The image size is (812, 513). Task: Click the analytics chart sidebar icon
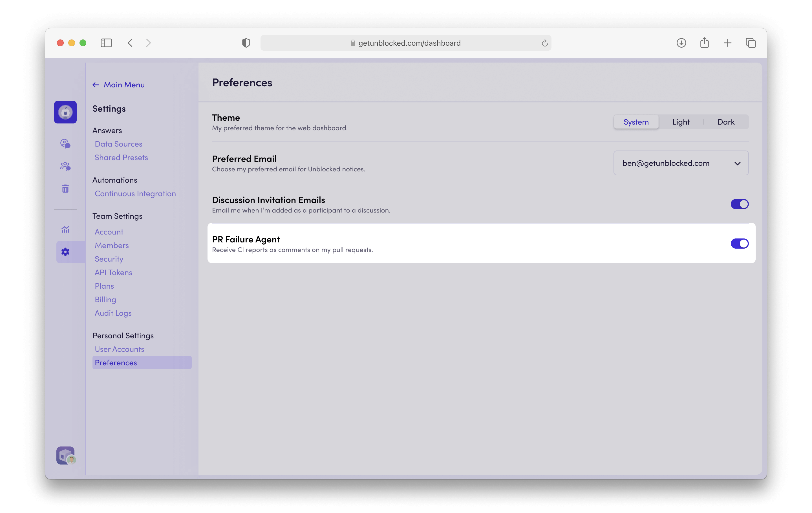pyautogui.click(x=65, y=229)
